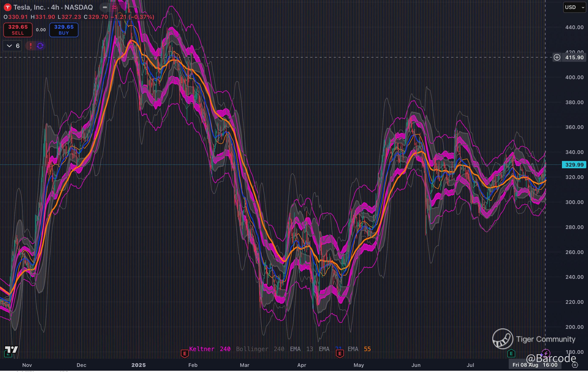
Task: Click the 329.65 BUY button
Action: click(64, 30)
